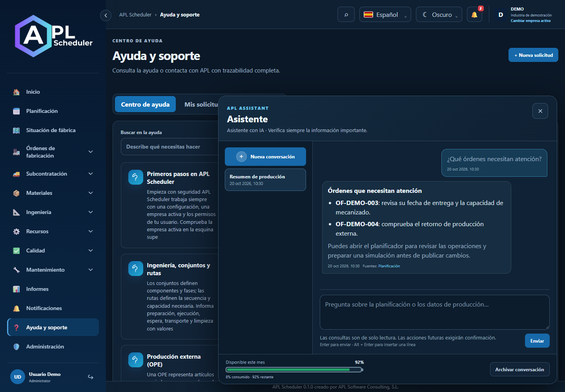Open the notification bell with badge 2
The height and width of the screenshot is (392, 565).
coord(474,15)
